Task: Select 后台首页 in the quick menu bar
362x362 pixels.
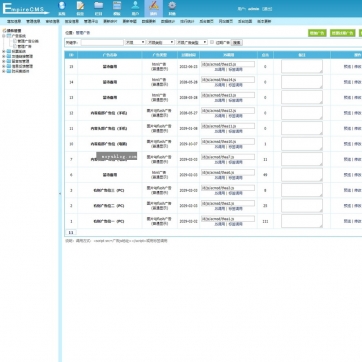Action: click(206, 21)
